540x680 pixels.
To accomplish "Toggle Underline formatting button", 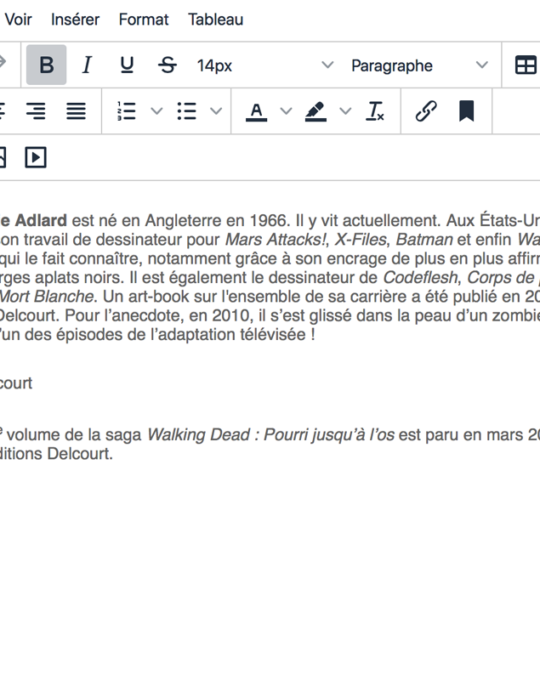I will (x=127, y=65).
